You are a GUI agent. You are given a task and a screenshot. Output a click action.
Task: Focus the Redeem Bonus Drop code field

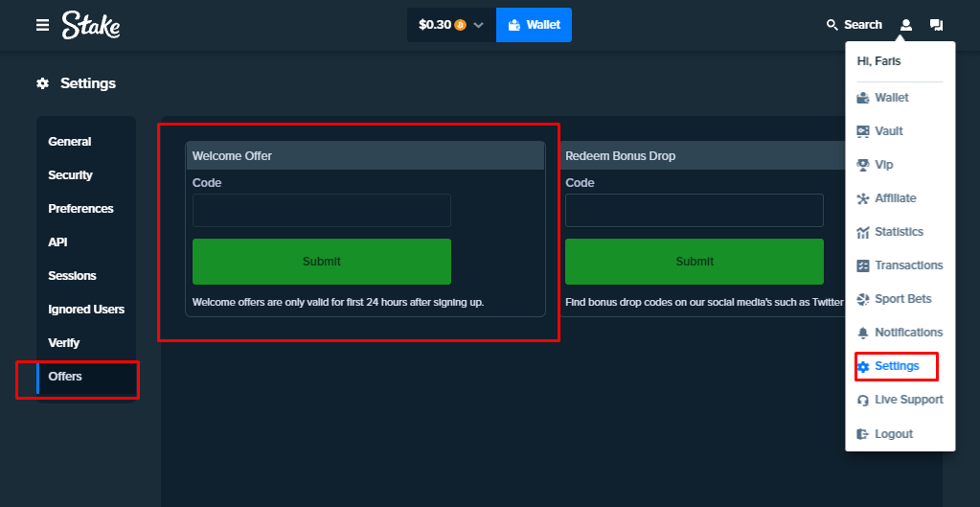click(x=694, y=211)
